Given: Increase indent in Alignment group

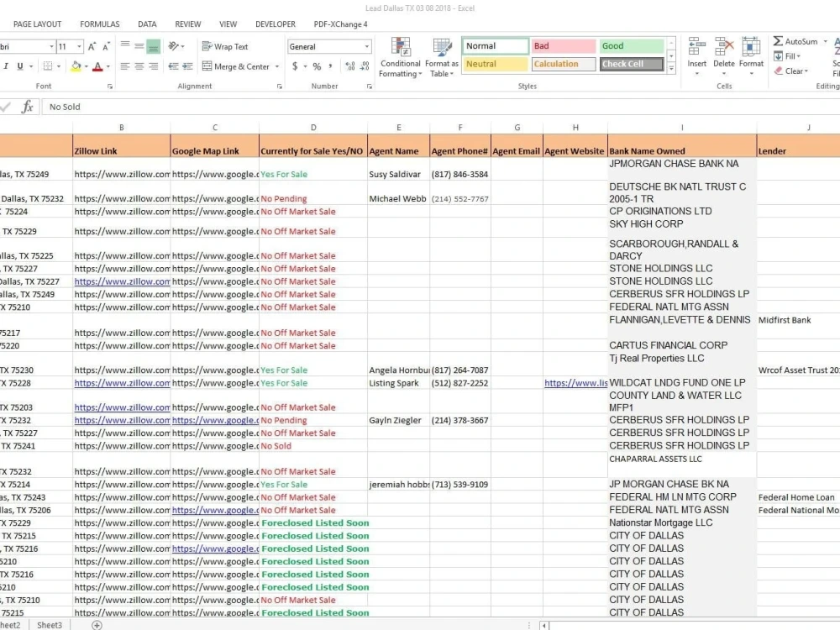Looking at the screenshot, I should tap(187, 66).
